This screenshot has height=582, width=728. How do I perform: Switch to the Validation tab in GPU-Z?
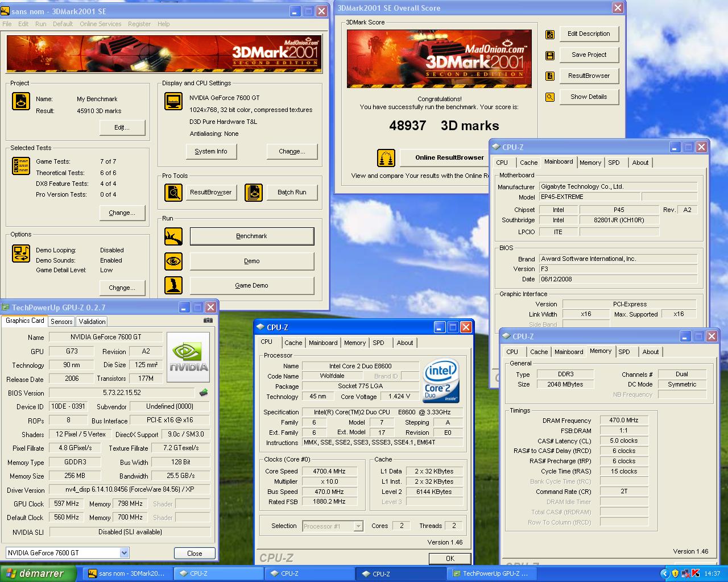pyautogui.click(x=92, y=322)
